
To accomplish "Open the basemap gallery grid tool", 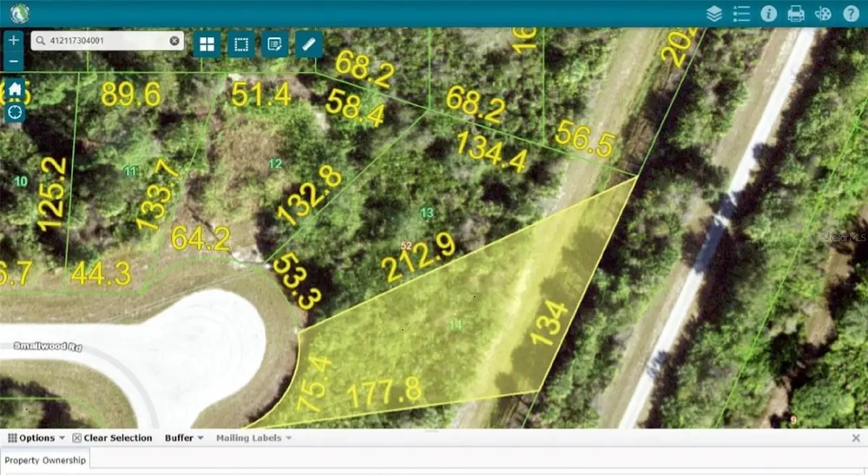I will (207, 45).
